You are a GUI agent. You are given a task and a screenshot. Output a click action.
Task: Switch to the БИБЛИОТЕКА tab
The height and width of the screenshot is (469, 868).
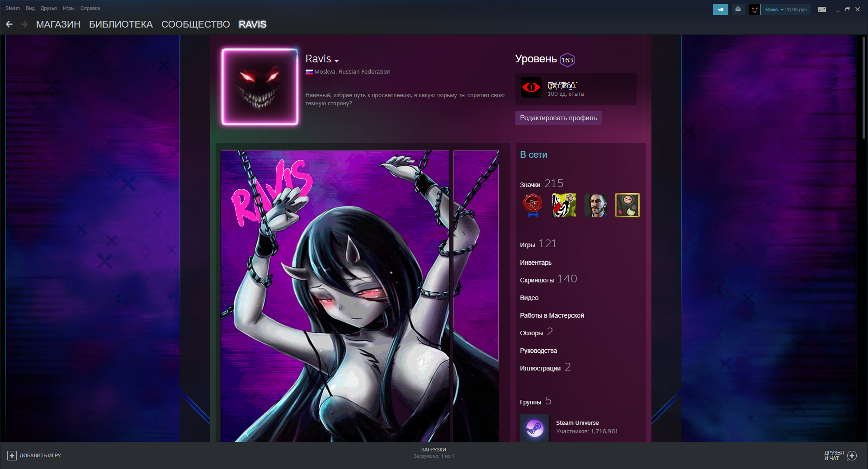121,24
